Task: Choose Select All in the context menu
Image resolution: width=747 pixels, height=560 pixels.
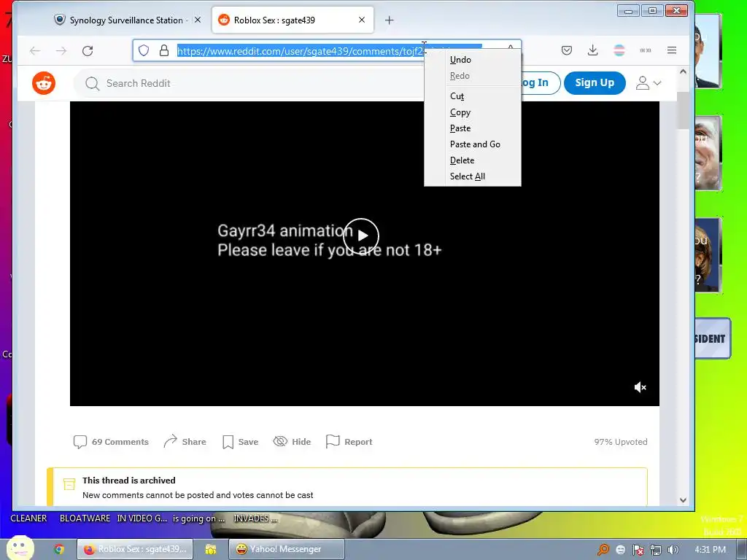Action: (x=473, y=176)
